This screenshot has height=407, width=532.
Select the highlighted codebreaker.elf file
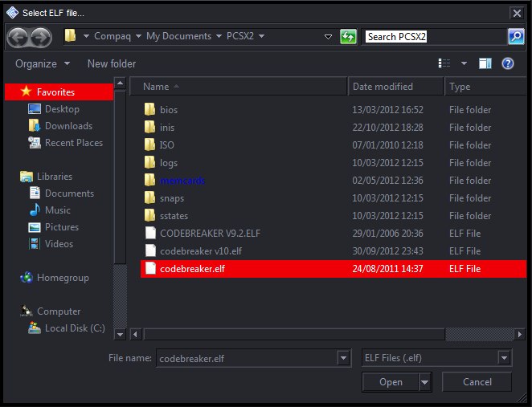334,269
